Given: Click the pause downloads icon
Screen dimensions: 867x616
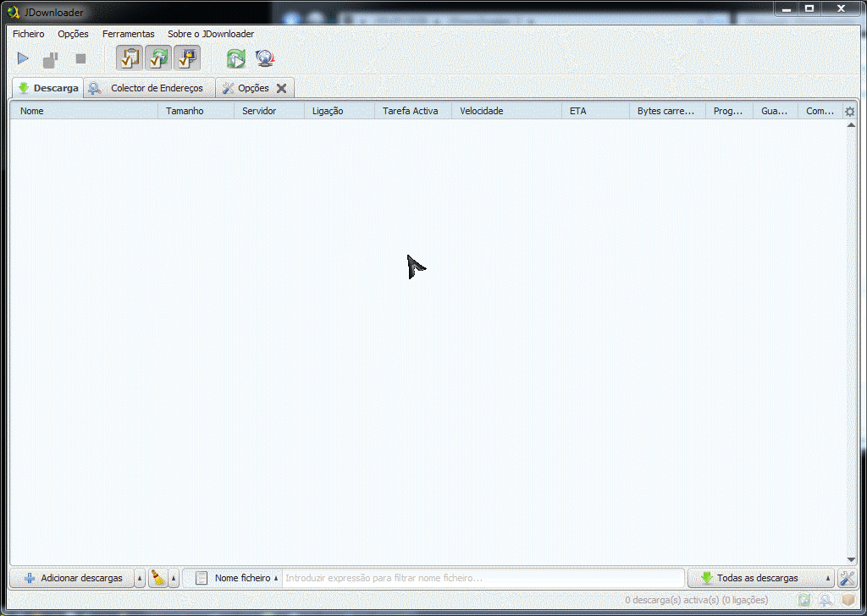Looking at the screenshot, I should point(51,59).
